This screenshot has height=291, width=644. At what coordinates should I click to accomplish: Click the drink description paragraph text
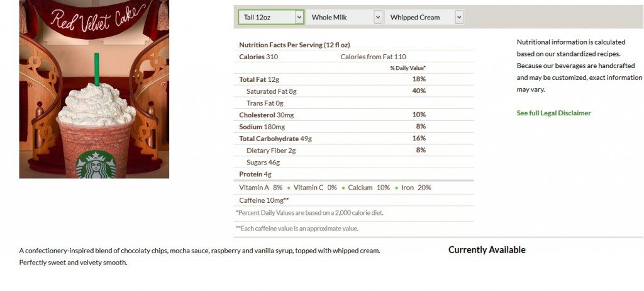coord(199,256)
